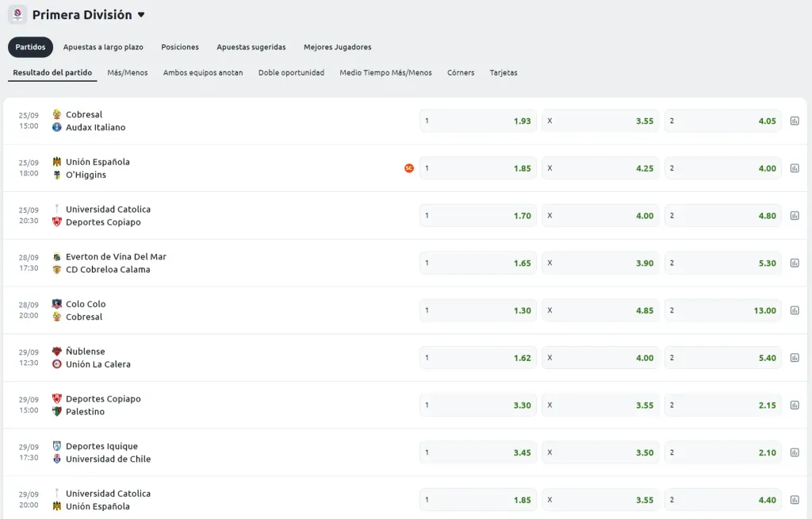
Task: Show the Ambos equipos anotan market
Action: point(203,72)
